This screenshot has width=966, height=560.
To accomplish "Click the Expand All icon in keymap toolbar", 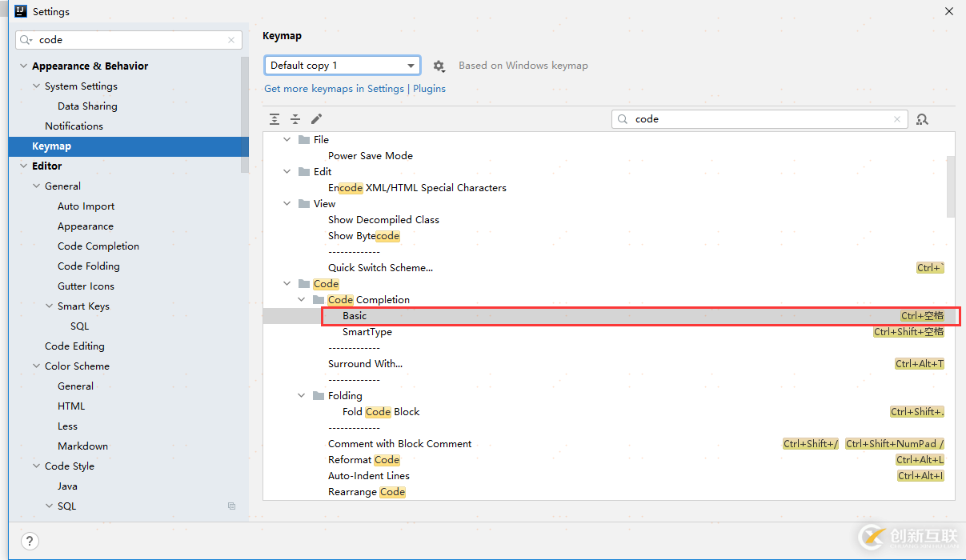I will [275, 119].
